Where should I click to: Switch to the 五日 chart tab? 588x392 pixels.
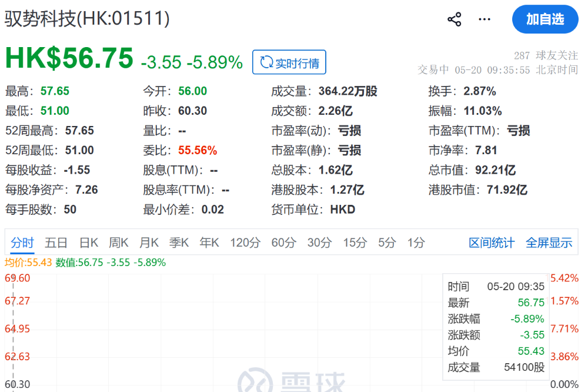pyautogui.click(x=56, y=242)
